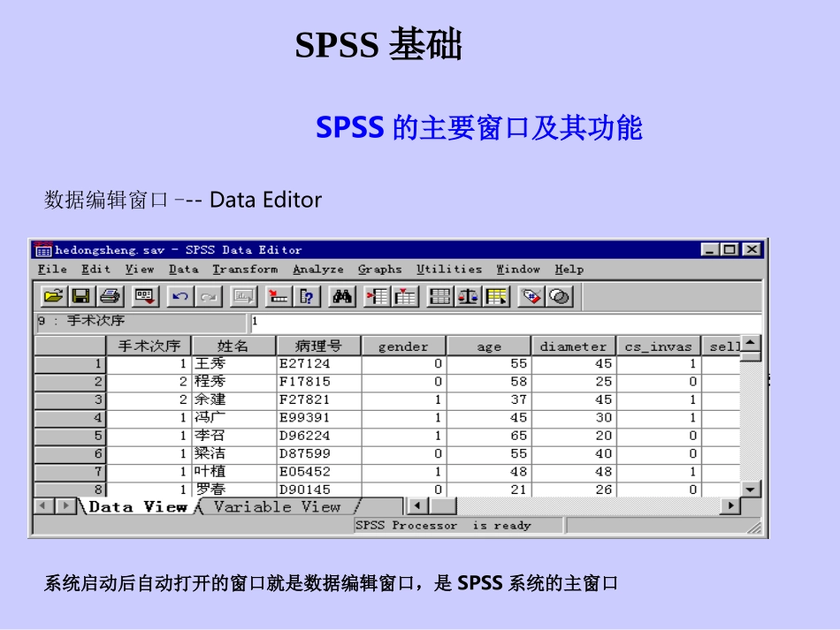The image size is (840, 630).
Task: Open the Transform menu
Action: point(245,269)
